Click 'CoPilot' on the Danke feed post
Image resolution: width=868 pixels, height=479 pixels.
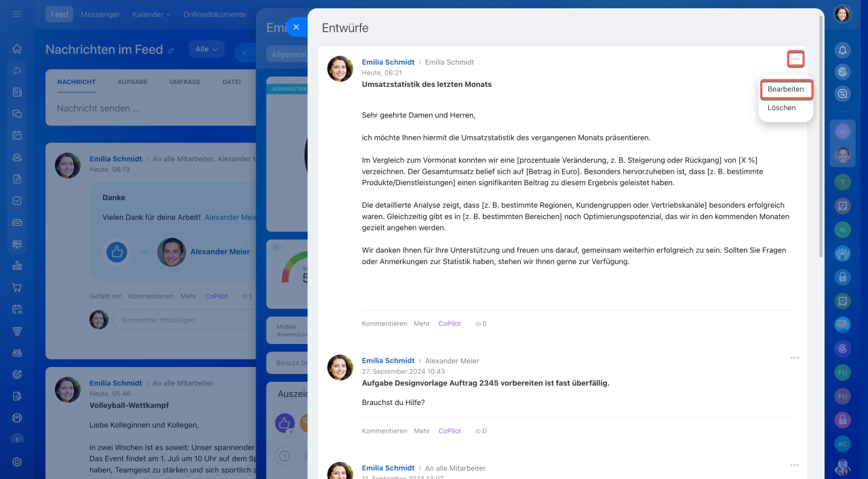click(x=216, y=296)
